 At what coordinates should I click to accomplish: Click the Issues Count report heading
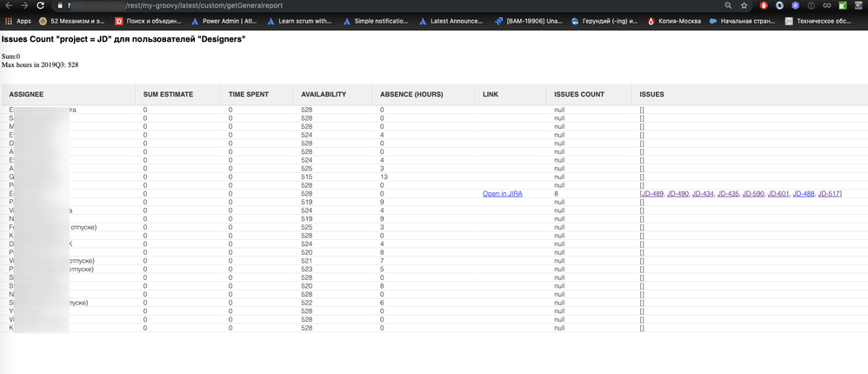pyautogui.click(x=124, y=40)
